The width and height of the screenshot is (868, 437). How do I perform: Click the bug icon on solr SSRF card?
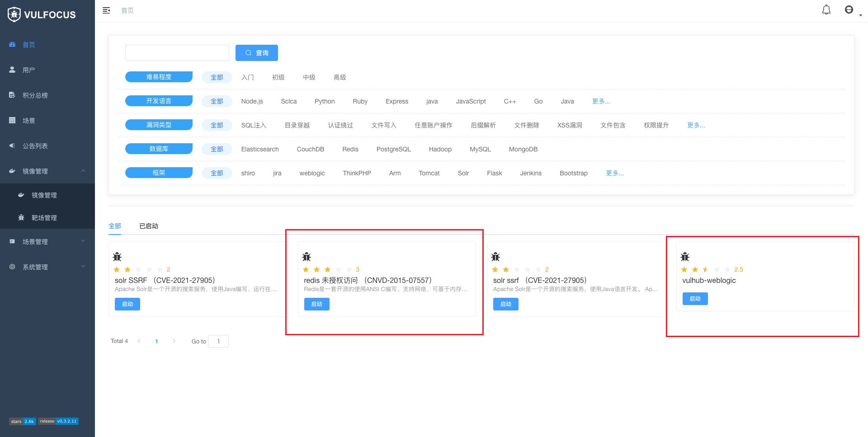(117, 257)
